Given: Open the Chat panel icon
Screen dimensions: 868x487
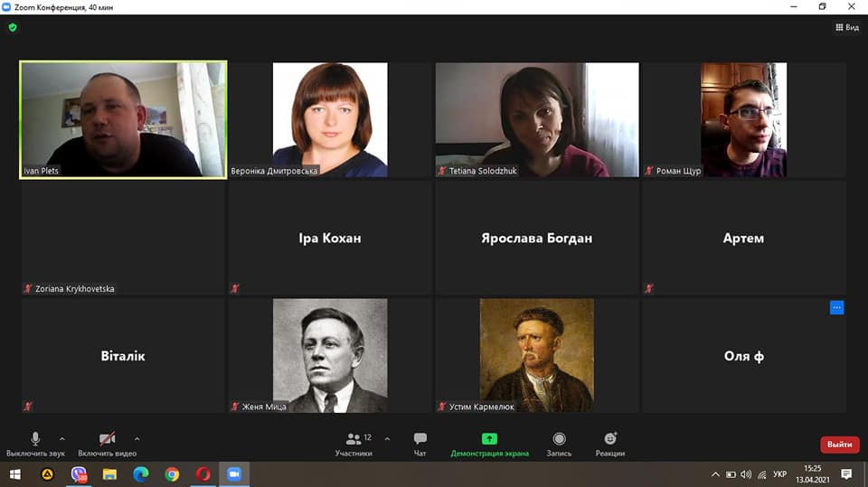Looking at the screenshot, I should pos(420,439).
